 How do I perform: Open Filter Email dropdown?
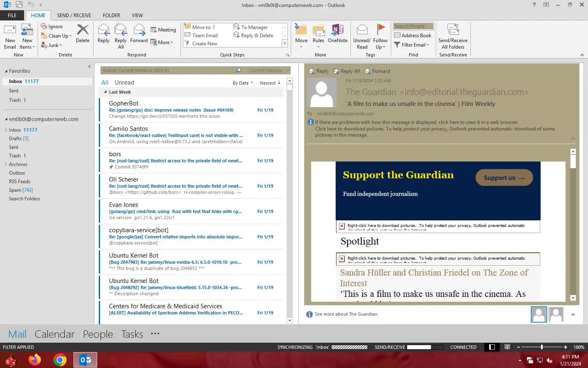coord(412,45)
